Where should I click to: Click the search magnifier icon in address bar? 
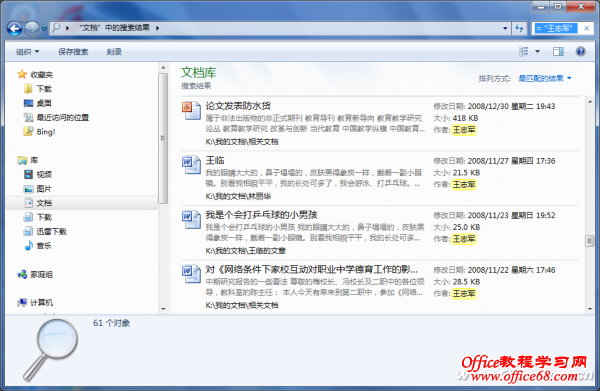(56, 28)
